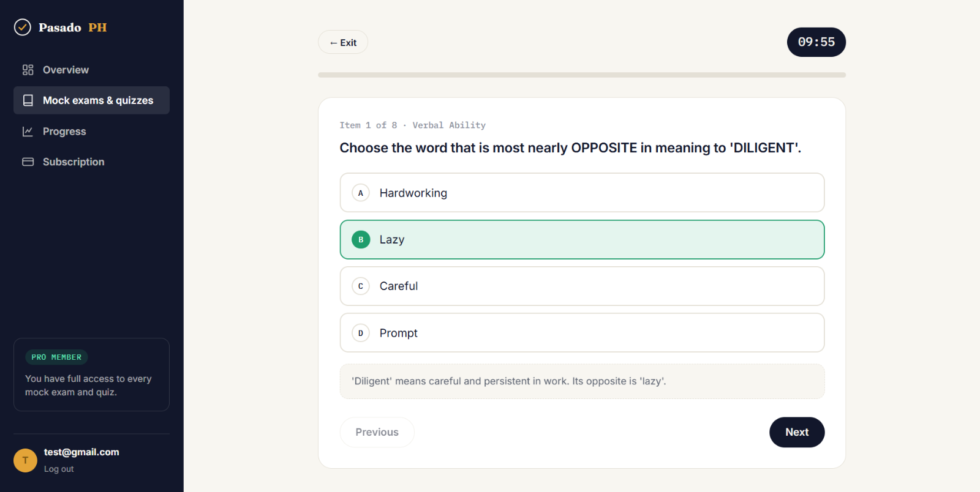This screenshot has width=980, height=492.
Task: Click the Pasado PH checkmark logo icon
Action: (x=23, y=27)
